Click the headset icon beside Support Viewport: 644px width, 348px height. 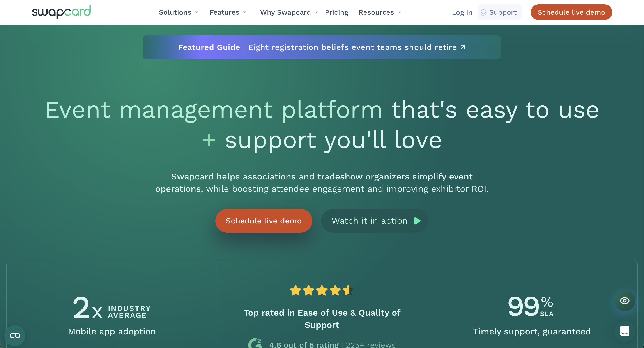tap(483, 12)
